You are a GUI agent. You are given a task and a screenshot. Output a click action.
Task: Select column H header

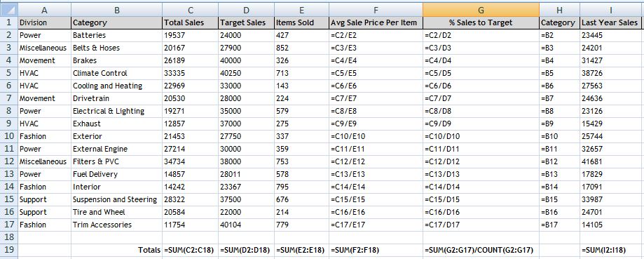click(x=560, y=10)
